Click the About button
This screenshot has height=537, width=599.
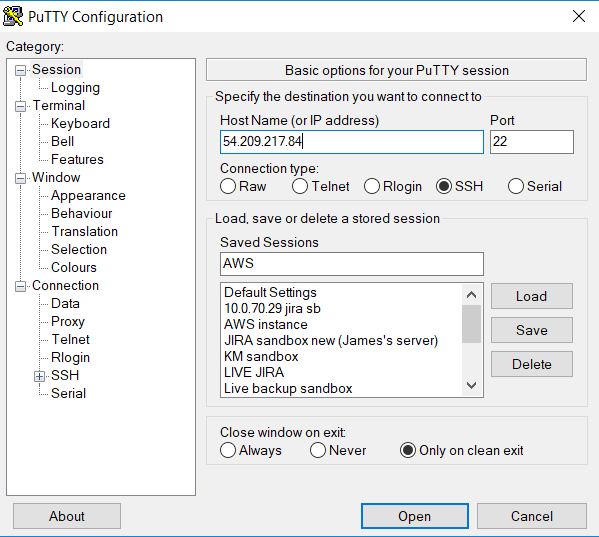[x=67, y=516]
